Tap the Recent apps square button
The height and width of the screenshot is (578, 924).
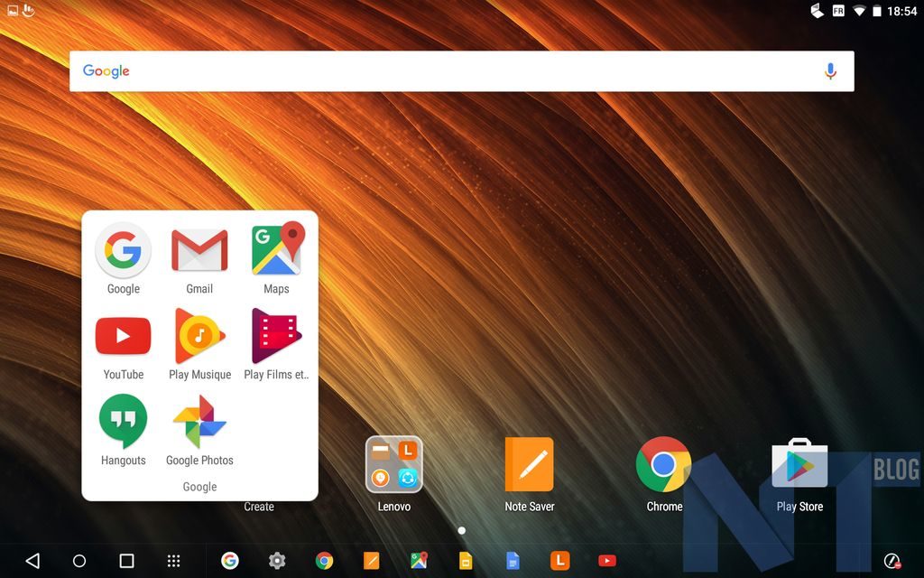126,560
